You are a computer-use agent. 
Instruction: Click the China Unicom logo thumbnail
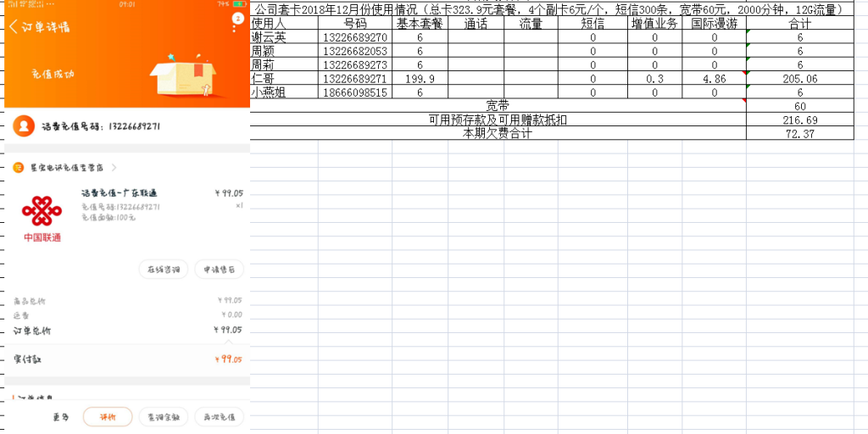tap(42, 218)
